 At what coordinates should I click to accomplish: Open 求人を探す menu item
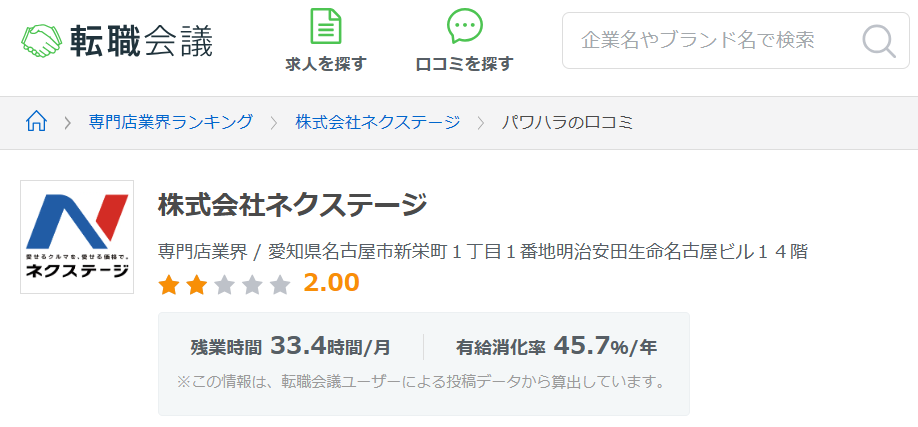pyautogui.click(x=326, y=64)
